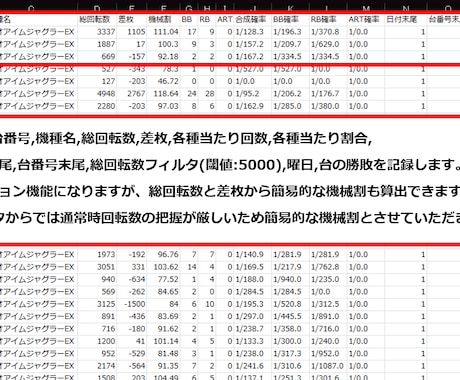This screenshot has width=460, height=380.
Task: Select the 83.69 cell
Action: (163, 316)
